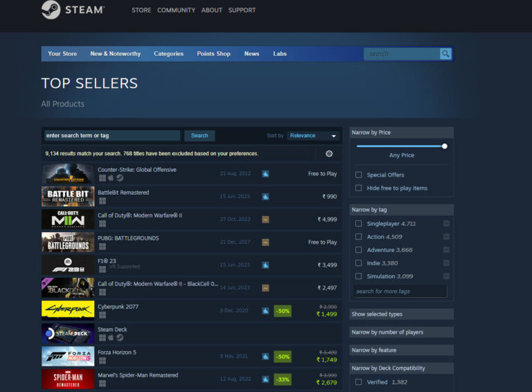Expand Show selected types section
Screen dimensions: 532x392
point(401,314)
